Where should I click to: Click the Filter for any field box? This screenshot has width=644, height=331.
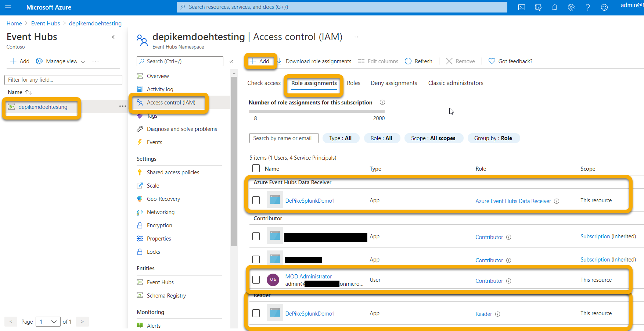[x=63, y=80]
